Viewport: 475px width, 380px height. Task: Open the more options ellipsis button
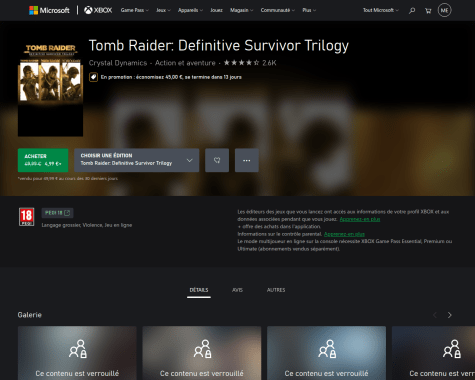click(x=247, y=160)
